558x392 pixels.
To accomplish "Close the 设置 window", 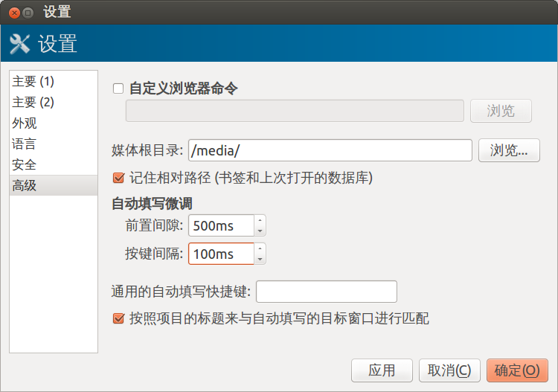I will tap(14, 13).
